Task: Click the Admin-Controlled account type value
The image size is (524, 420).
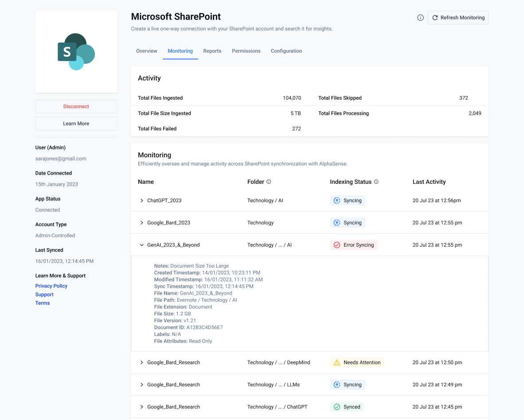Action: [x=55, y=235]
